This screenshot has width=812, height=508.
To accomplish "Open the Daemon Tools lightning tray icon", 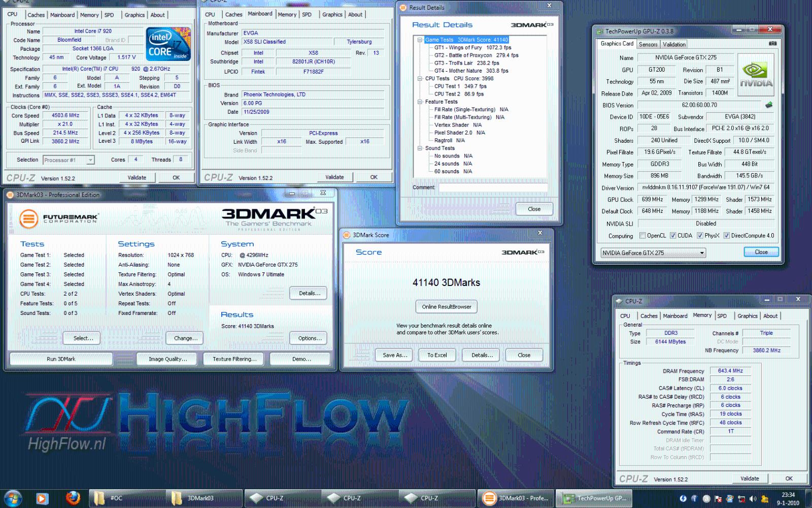I will tap(683, 499).
